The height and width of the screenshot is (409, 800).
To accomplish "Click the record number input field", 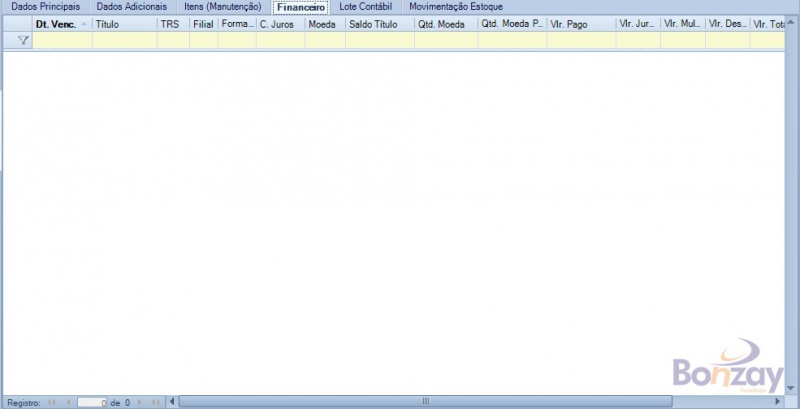I will click(92, 402).
